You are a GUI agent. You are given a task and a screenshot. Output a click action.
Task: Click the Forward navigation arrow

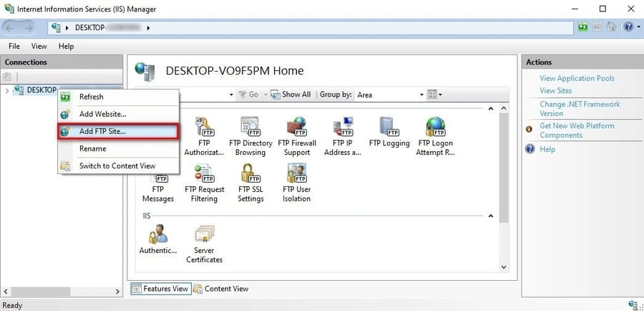click(x=28, y=28)
